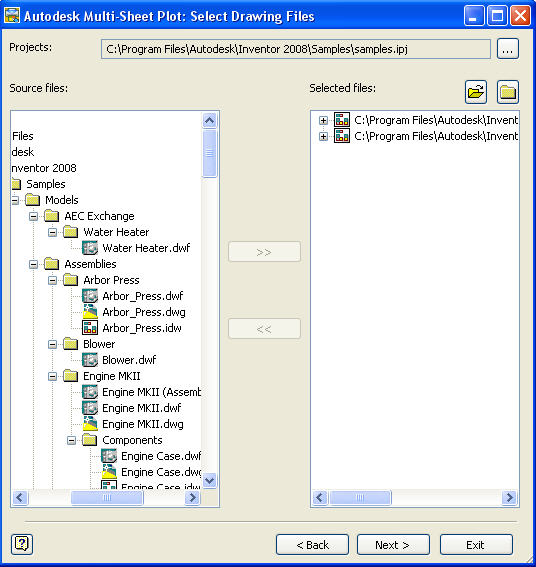The height and width of the screenshot is (567, 536).
Task: Click first selected file's drawing icon
Action: pos(342,120)
